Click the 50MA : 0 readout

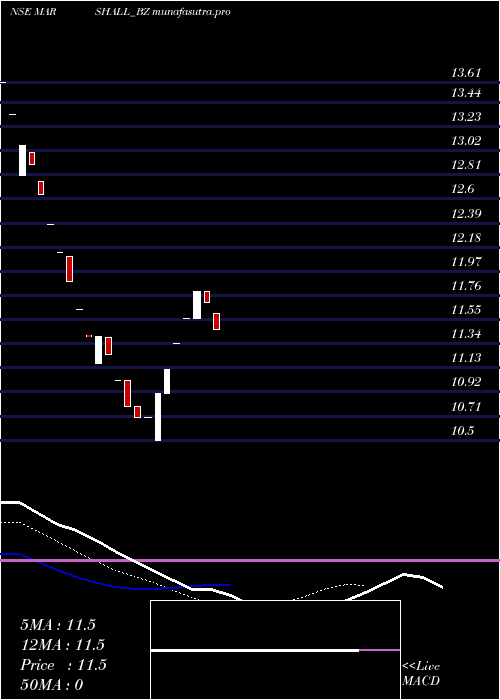(52, 685)
